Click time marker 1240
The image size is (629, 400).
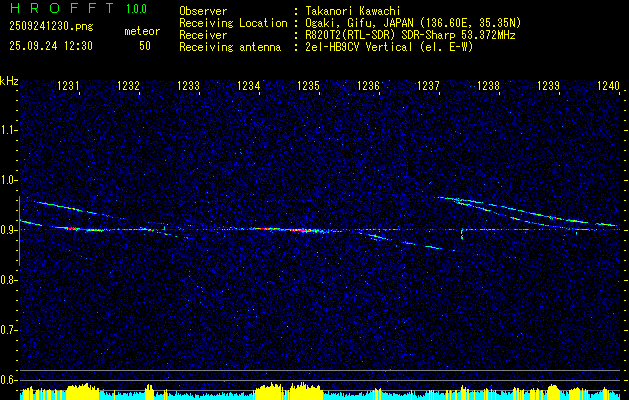click(x=609, y=85)
